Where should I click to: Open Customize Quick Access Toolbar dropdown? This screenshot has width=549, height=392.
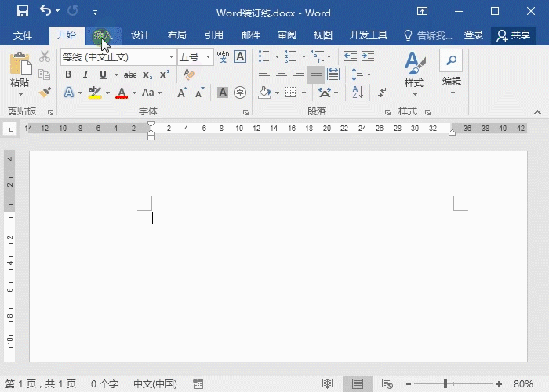pos(95,13)
